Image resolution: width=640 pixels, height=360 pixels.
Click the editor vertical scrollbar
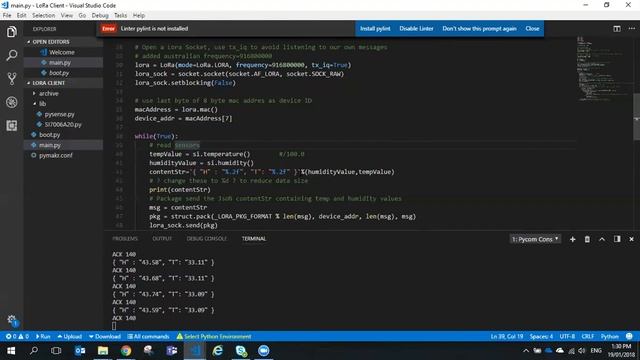click(x=636, y=117)
